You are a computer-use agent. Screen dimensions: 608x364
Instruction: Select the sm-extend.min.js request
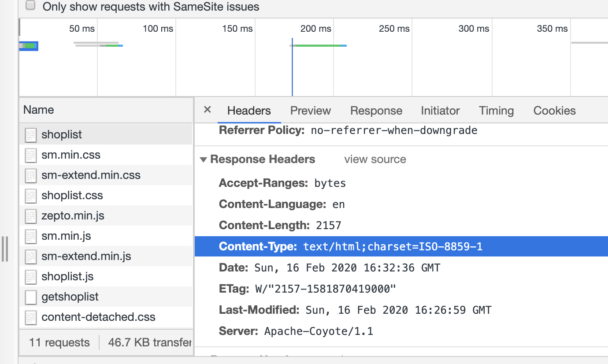pyautogui.click(x=106, y=256)
